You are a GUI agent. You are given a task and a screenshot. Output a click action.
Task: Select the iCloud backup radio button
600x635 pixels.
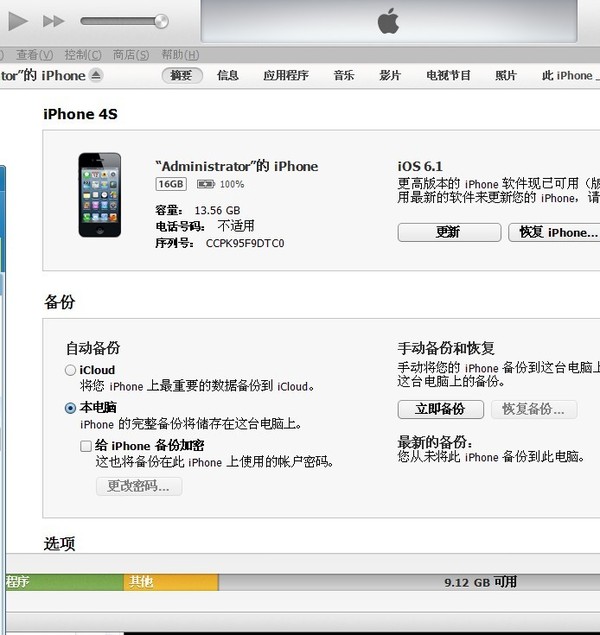pos(70,370)
